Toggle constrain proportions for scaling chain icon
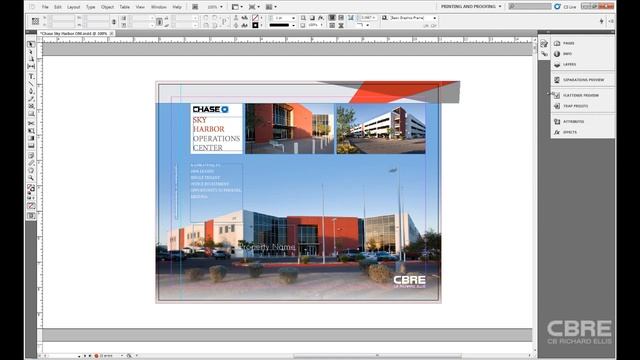 160,22
